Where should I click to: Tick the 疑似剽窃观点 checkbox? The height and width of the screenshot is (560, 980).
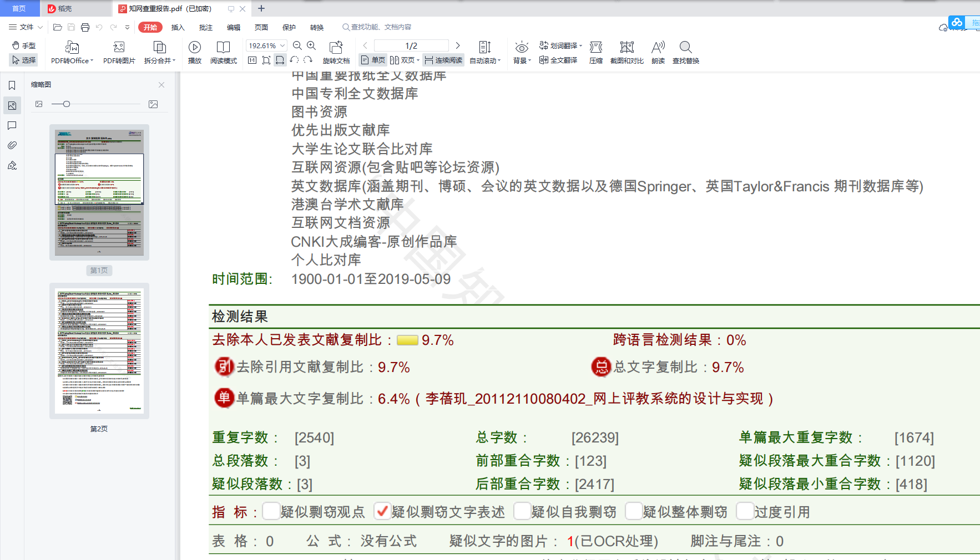(x=271, y=511)
